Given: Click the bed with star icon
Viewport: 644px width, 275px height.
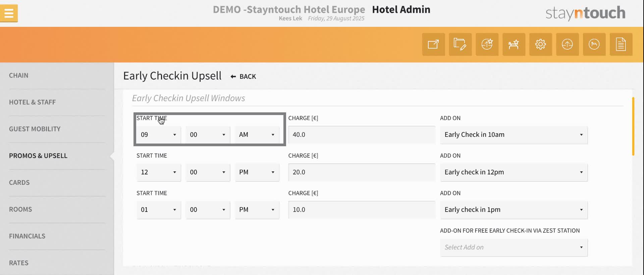Looking at the screenshot, I should 514,44.
